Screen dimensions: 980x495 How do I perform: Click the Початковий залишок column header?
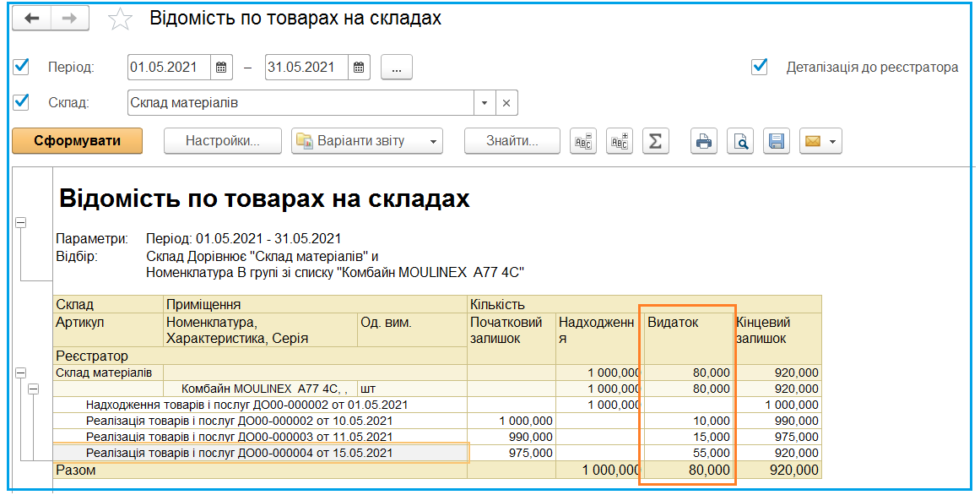(512, 339)
